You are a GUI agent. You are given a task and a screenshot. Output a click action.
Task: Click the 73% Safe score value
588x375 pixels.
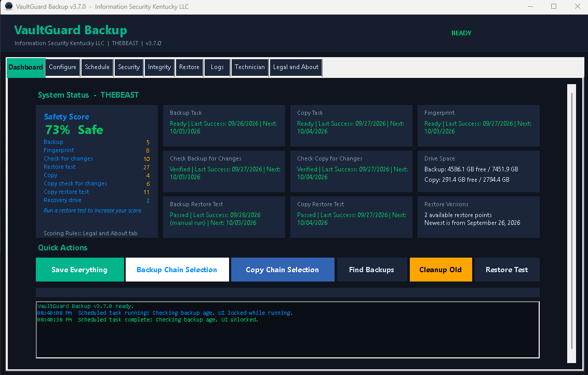(74, 130)
